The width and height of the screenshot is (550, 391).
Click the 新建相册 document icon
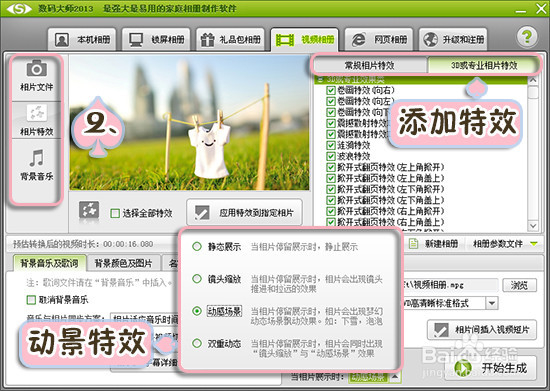point(414,243)
